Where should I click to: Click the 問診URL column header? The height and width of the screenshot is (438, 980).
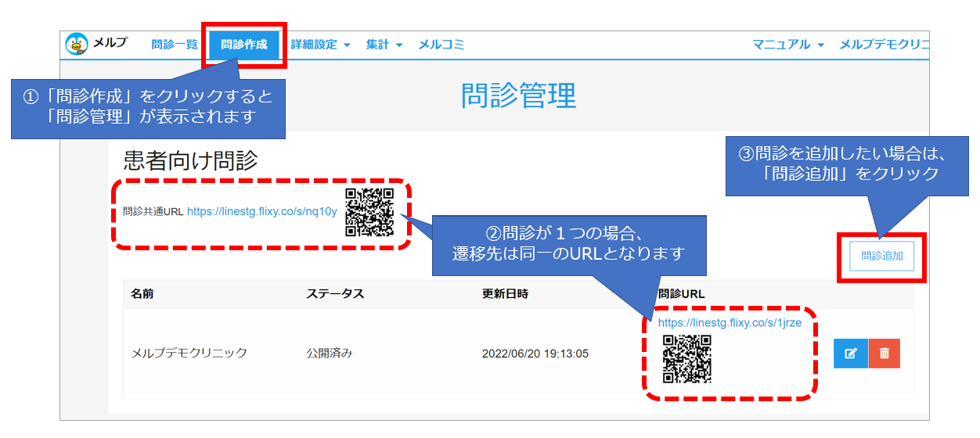coord(682,294)
